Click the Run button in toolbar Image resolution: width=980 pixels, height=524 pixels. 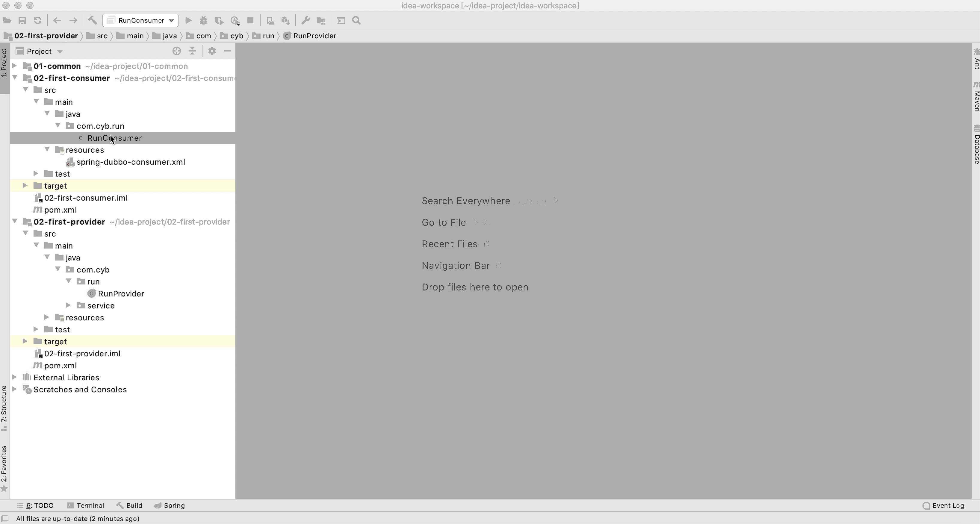(x=188, y=20)
